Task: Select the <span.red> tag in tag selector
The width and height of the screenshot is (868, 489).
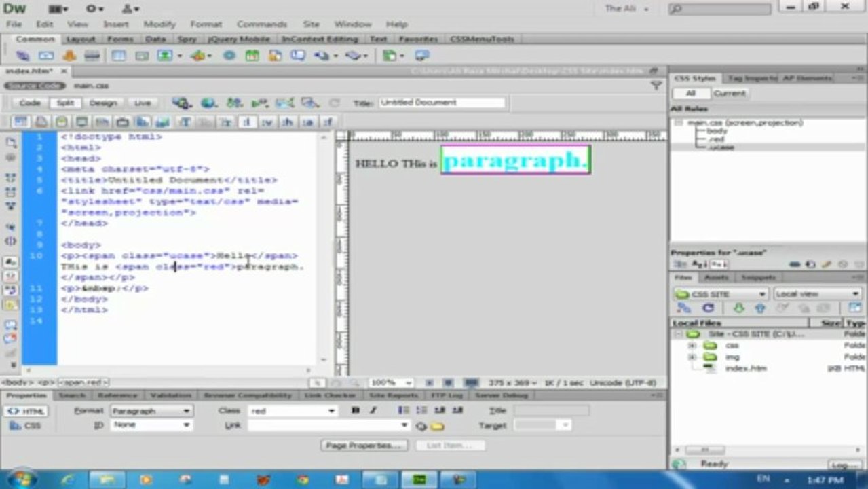Action: 83,383
